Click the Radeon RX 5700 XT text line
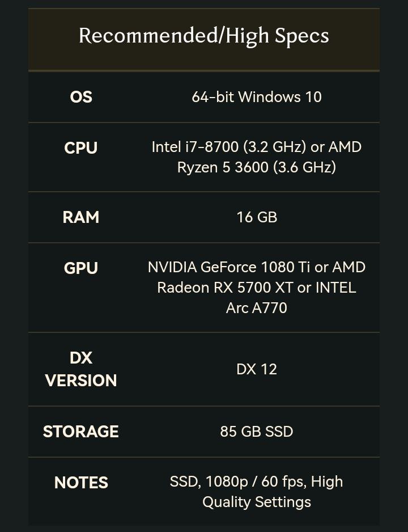The width and height of the screenshot is (408, 532). click(x=257, y=288)
